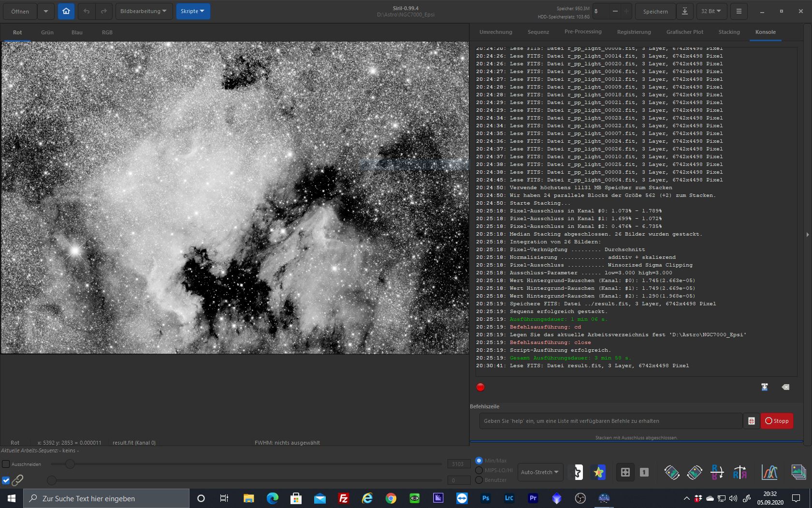
Task: Click the mirror horizontally icon
Action: pyautogui.click(x=717, y=472)
